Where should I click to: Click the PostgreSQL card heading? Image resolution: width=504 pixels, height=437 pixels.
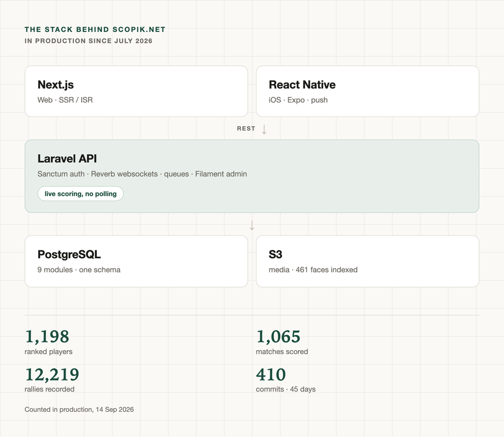[69, 254]
